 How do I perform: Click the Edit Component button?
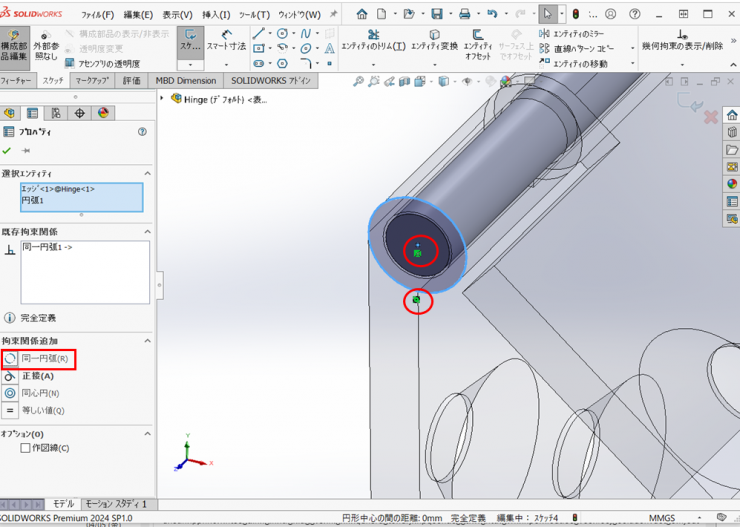[14, 44]
